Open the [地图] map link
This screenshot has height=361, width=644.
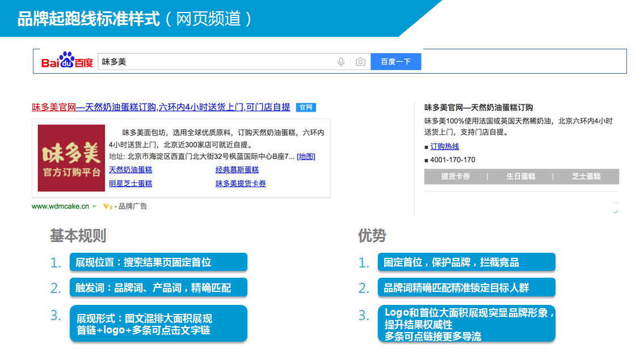(306, 157)
